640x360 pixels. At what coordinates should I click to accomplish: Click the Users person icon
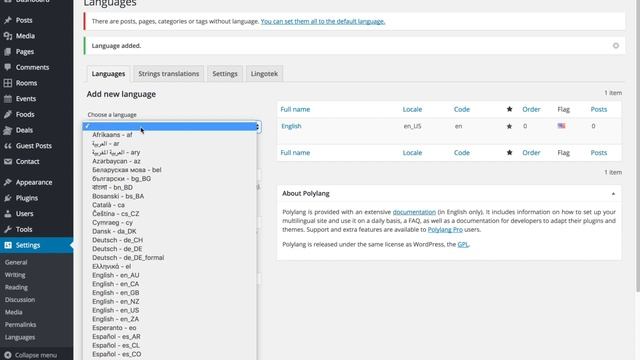(x=8, y=213)
